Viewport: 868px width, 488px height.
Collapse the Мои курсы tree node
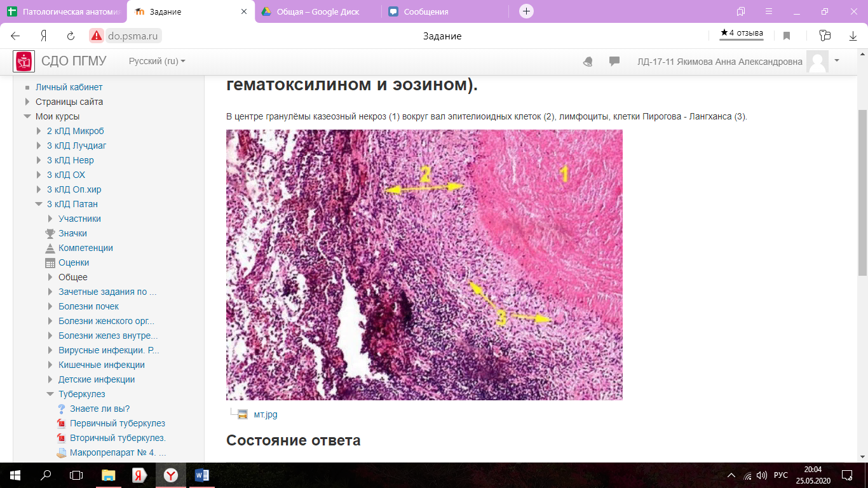(x=27, y=116)
